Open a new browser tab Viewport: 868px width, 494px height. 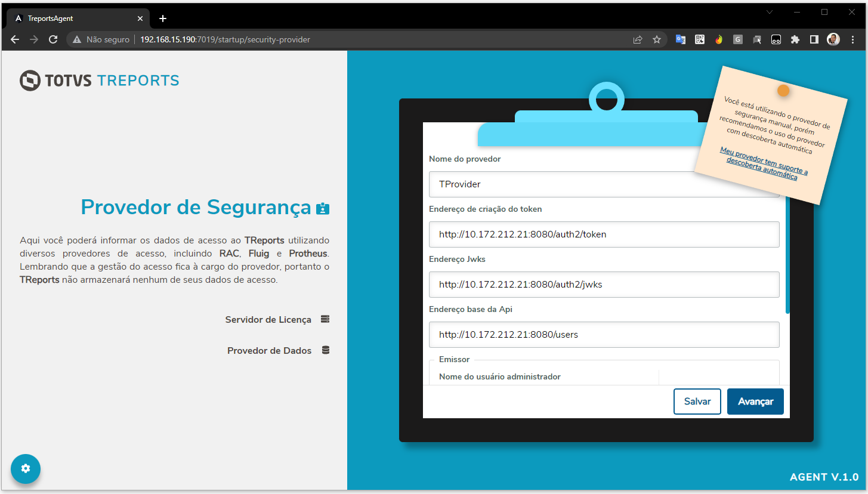(x=163, y=18)
